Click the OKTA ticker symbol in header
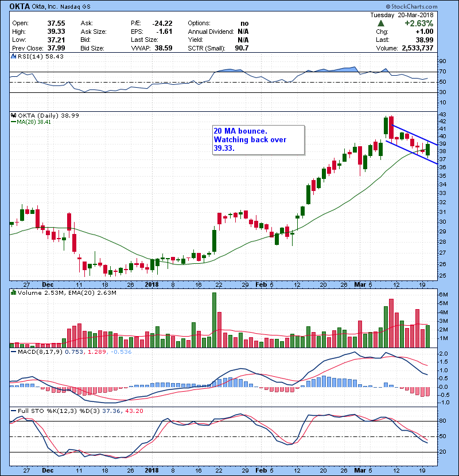Viewport: 459px width, 476px height. pyautogui.click(x=19, y=6)
